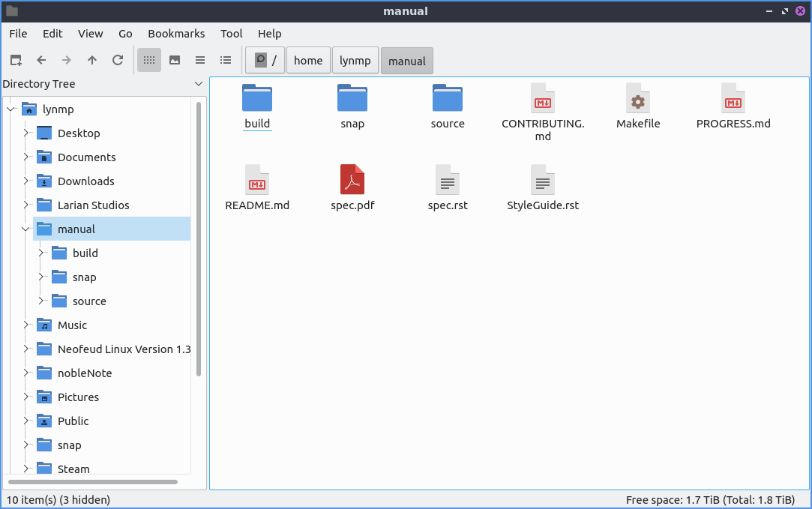Jump to lynmp in the path bar

click(355, 61)
